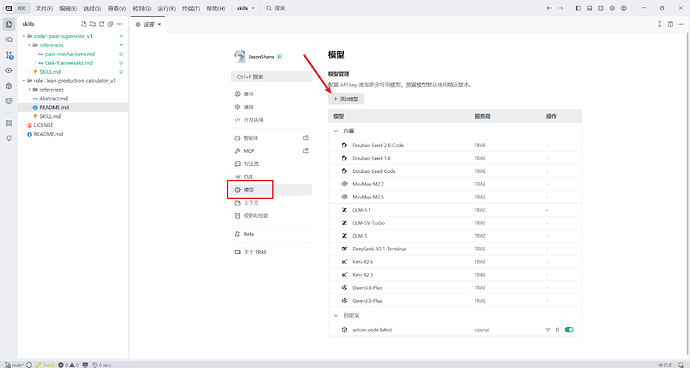690x368 pixels.
Task: Go forward with the right arrow in the title bar
Action: click(560, 8)
